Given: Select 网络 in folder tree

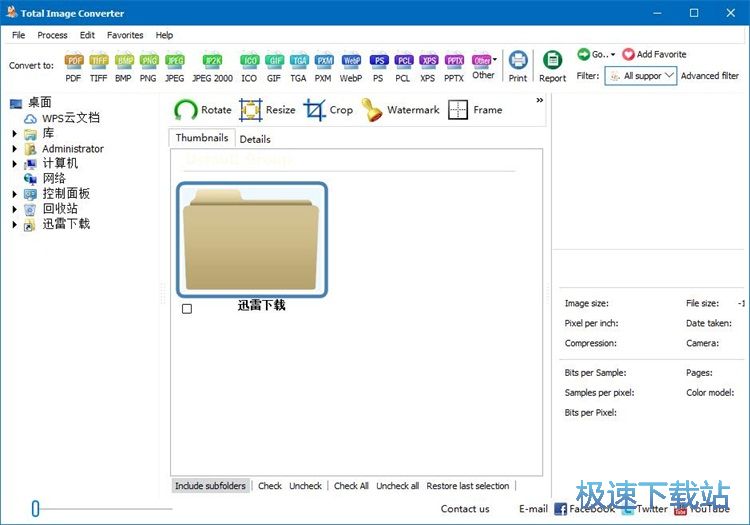Looking at the screenshot, I should [54, 178].
